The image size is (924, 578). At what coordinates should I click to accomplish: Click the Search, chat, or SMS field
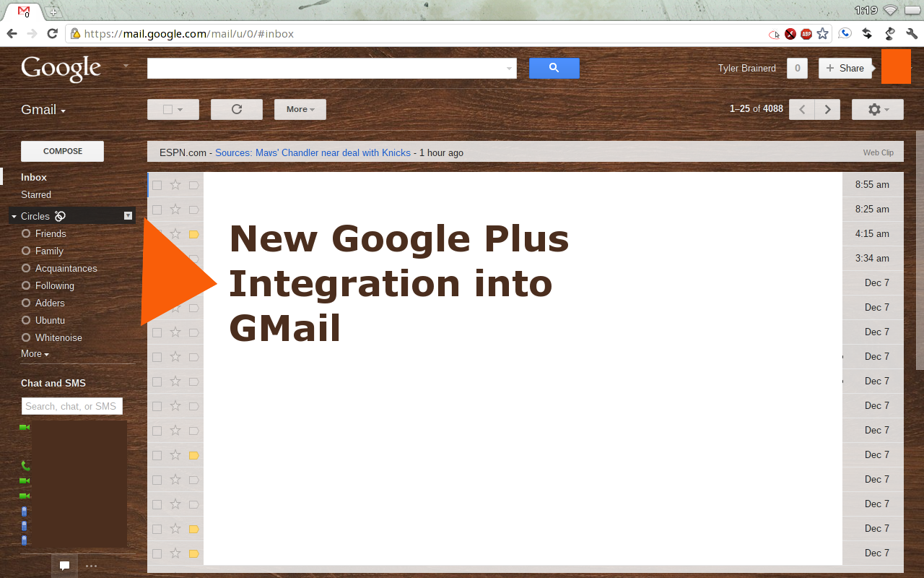72,406
